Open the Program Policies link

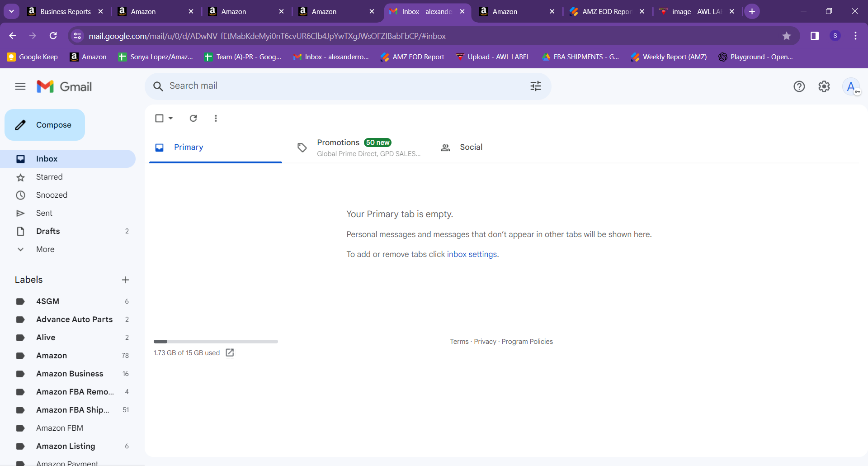click(527, 342)
